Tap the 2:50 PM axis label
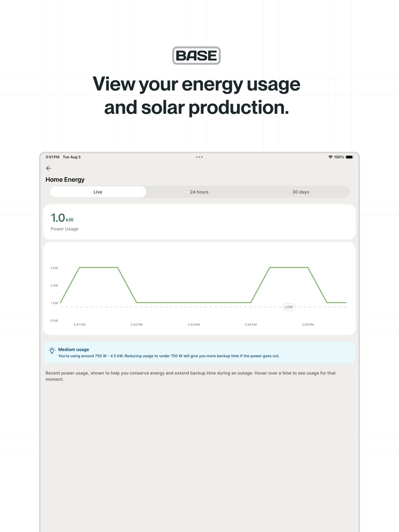Image resolution: width=399 pixels, height=532 pixels. [137, 325]
